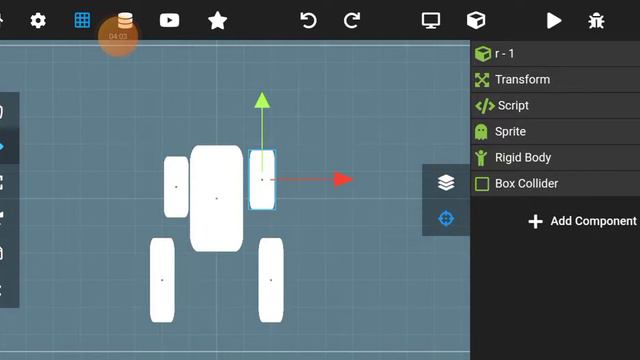This screenshot has height=360, width=640.
Task: Click the blue center-target crosshair icon
Action: click(x=446, y=218)
